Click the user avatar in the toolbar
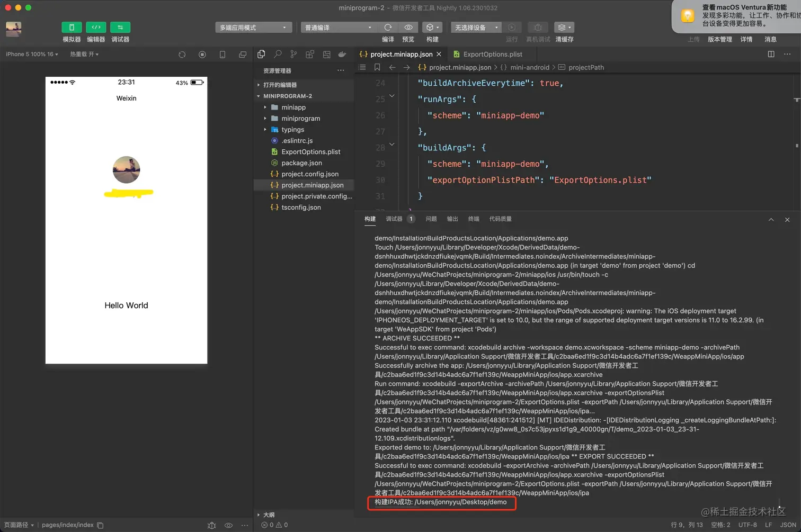The height and width of the screenshot is (532, 801). click(14, 29)
